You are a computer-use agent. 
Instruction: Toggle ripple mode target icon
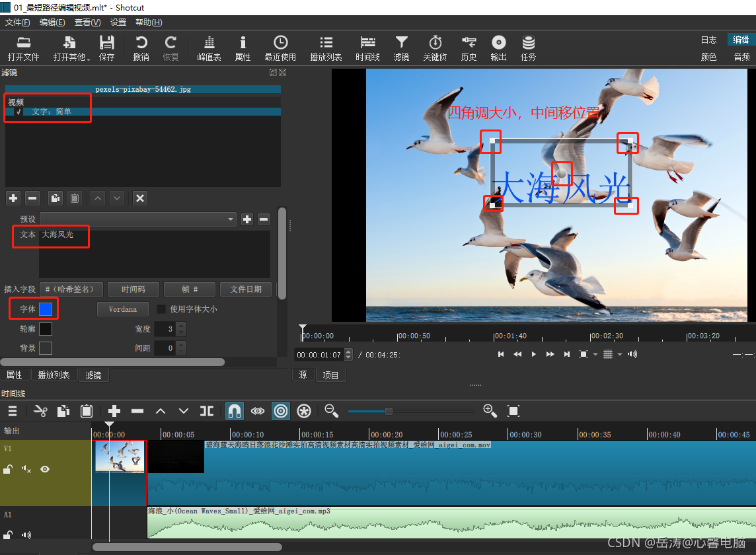click(281, 411)
